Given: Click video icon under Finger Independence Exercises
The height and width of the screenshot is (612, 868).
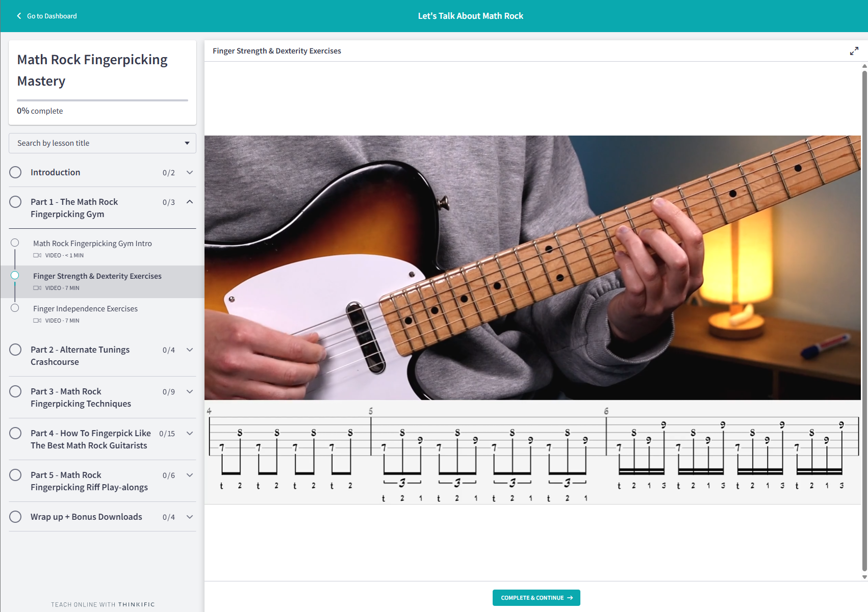Looking at the screenshot, I should [x=37, y=321].
